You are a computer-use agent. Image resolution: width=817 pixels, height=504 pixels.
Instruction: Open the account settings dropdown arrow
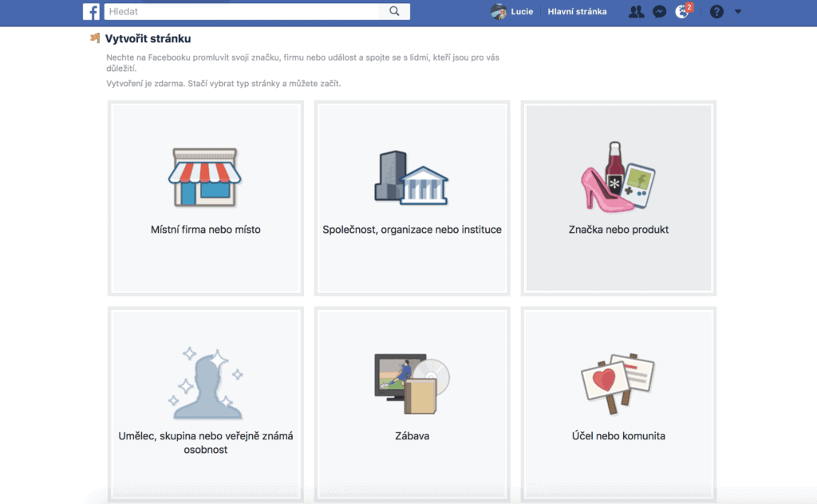[x=738, y=11]
